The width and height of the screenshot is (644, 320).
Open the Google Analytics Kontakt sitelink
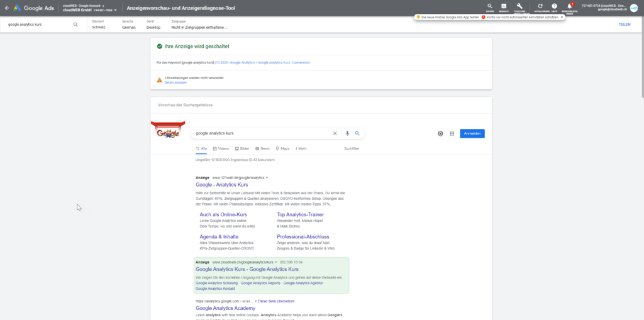[215, 289]
